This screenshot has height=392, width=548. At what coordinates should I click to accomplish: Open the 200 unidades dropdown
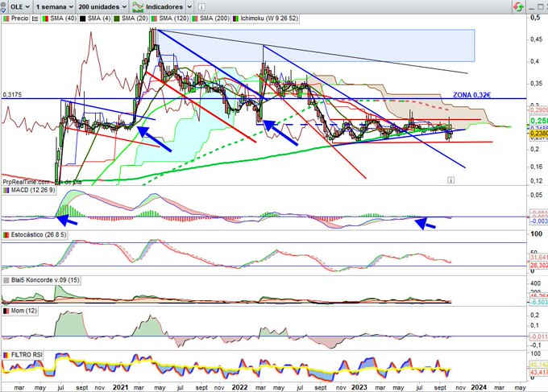click(x=102, y=6)
